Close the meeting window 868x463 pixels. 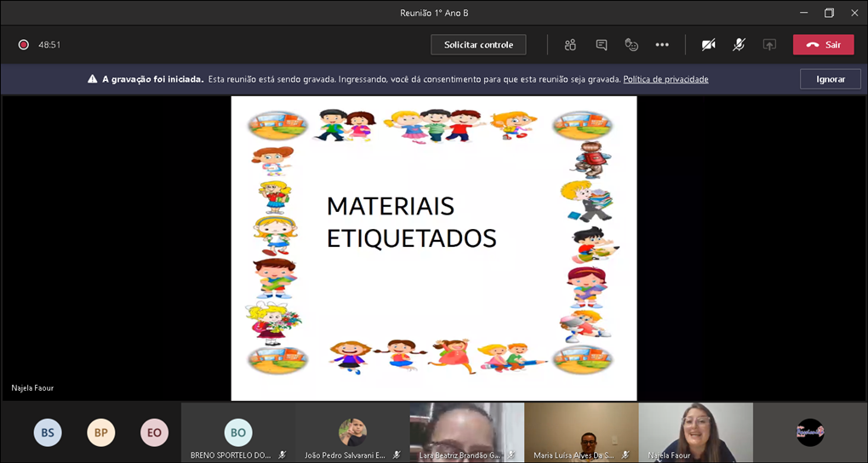click(854, 13)
